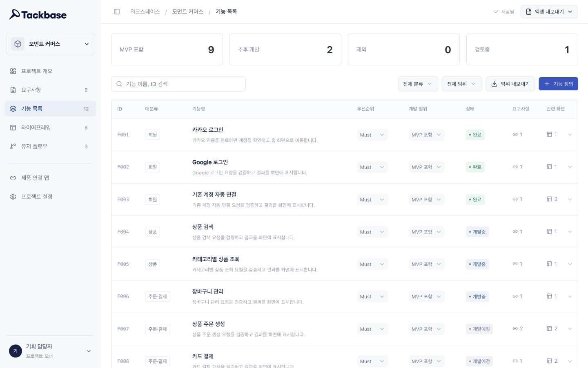Click the Tackbase logo
Screen dimensions: 588x368
click(38, 15)
